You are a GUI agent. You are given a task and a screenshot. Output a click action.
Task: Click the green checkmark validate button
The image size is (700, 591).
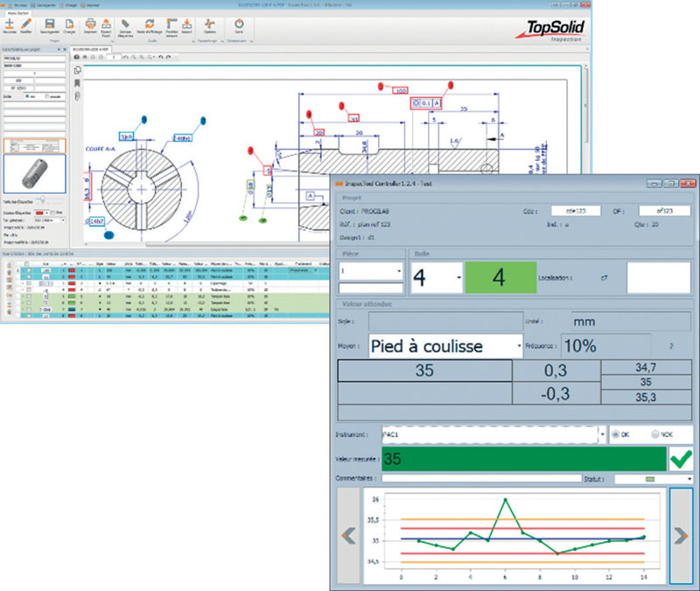point(682,459)
